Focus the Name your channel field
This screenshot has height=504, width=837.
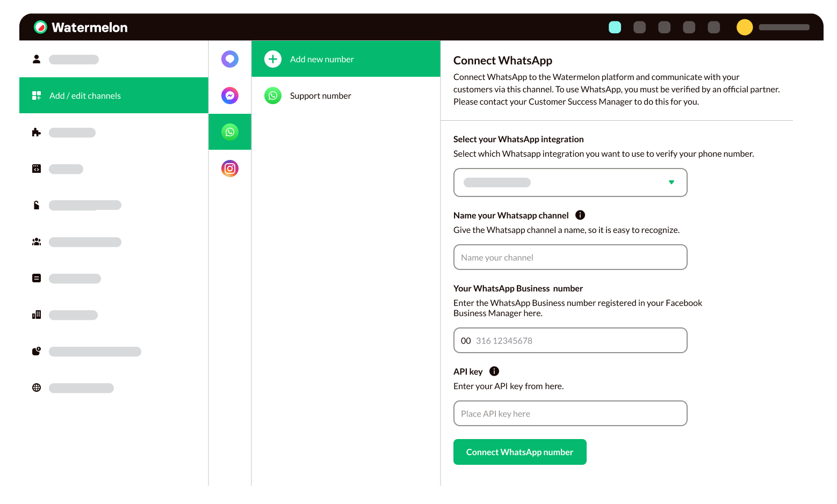tap(571, 257)
